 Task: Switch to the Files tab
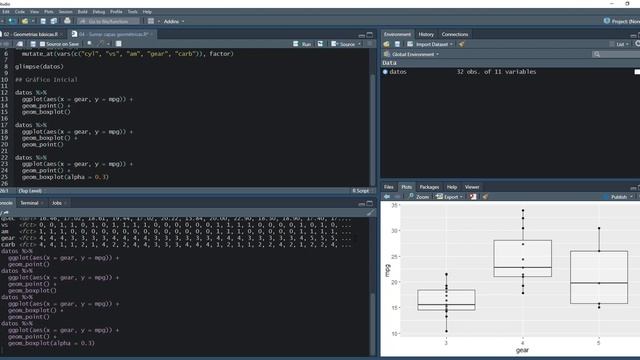389,187
